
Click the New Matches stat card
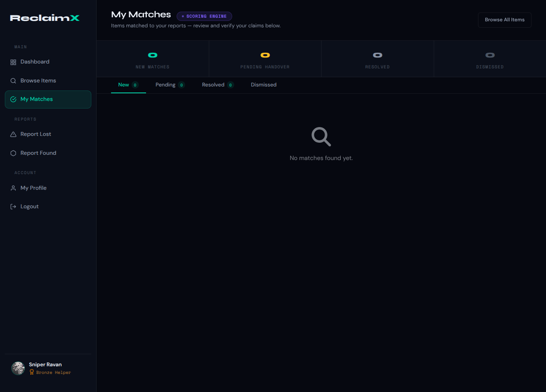[x=152, y=59]
